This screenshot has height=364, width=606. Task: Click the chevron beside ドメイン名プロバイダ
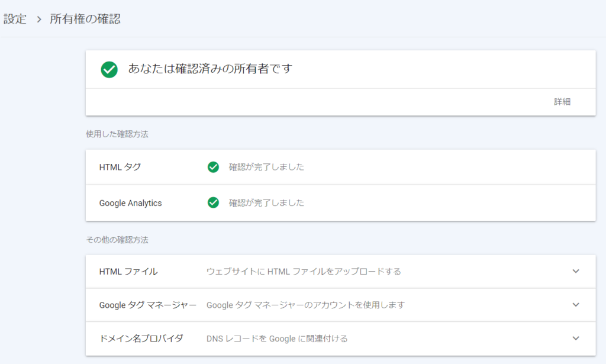click(575, 339)
